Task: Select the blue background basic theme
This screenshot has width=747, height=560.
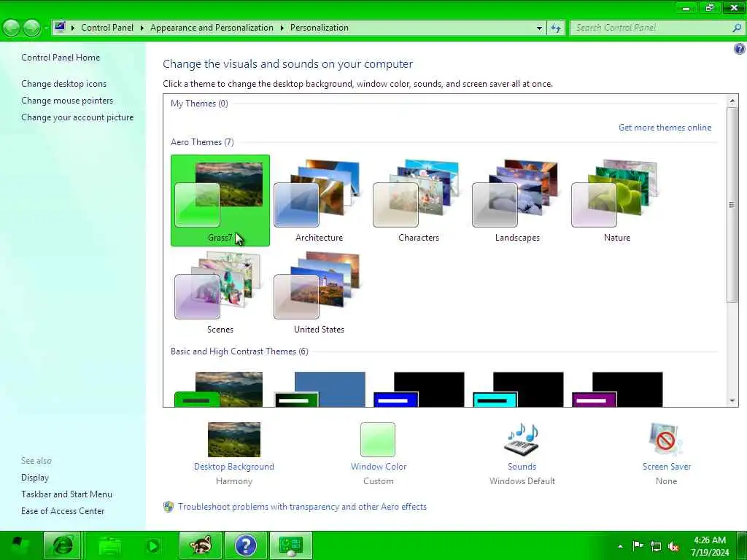Action: coord(320,389)
